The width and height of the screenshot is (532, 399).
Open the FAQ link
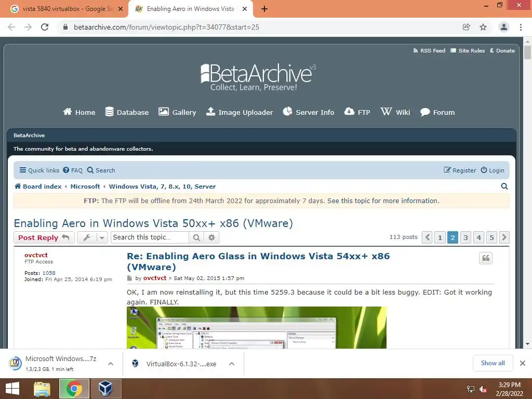point(73,170)
